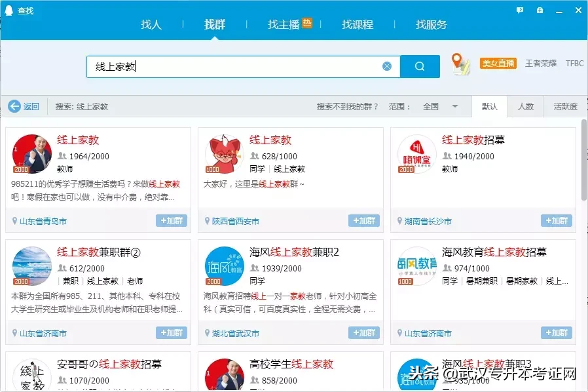Sort results by 默认
The height and width of the screenshot is (392, 588).
489,107
